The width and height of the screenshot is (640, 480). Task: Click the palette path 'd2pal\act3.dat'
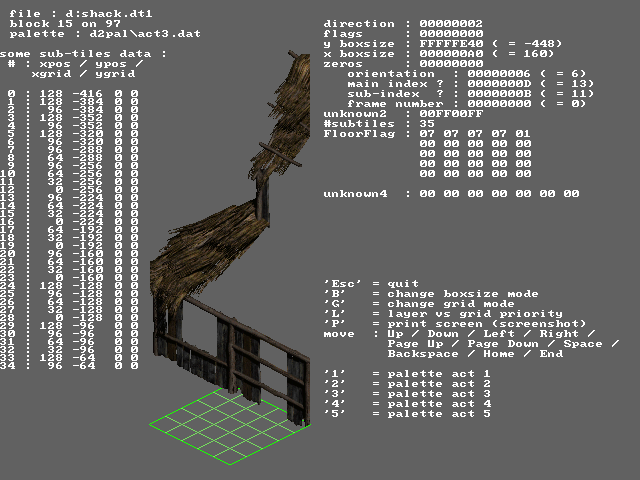click(145, 34)
